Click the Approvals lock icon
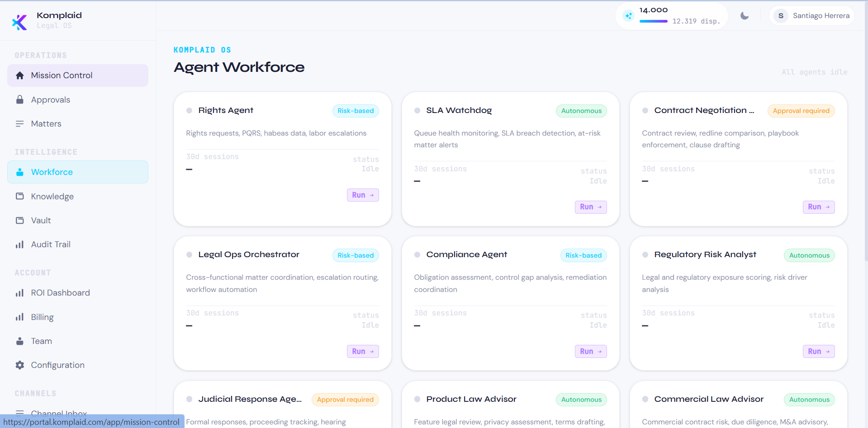 point(19,99)
